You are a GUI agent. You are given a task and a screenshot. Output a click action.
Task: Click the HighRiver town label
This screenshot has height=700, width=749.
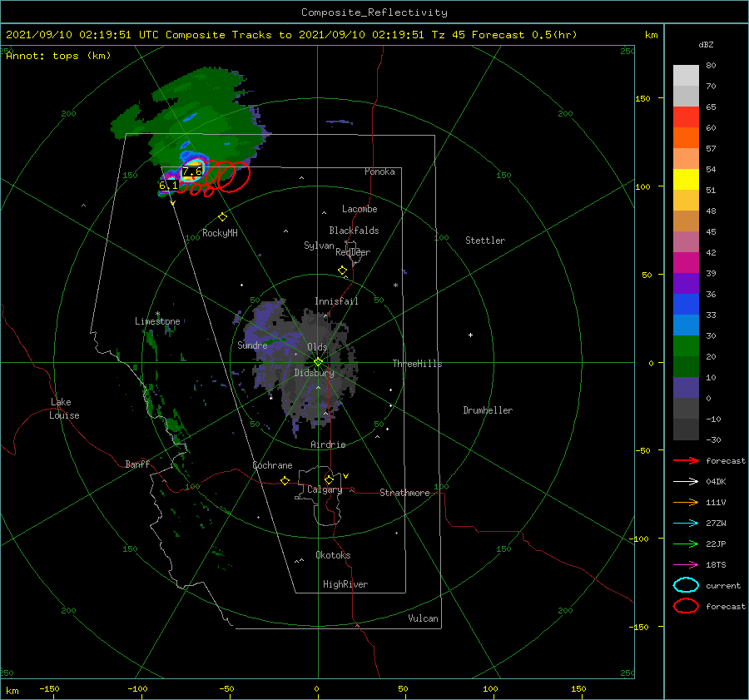tap(345, 584)
